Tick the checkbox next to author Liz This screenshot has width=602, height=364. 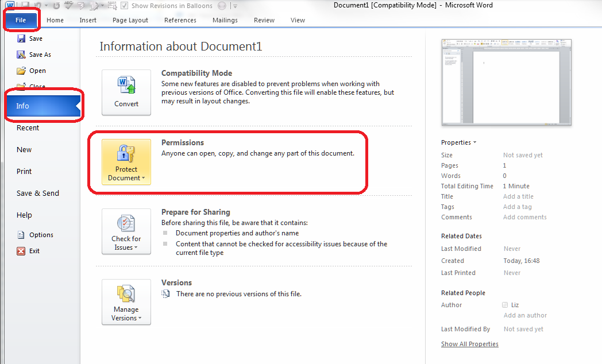pyautogui.click(x=505, y=305)
